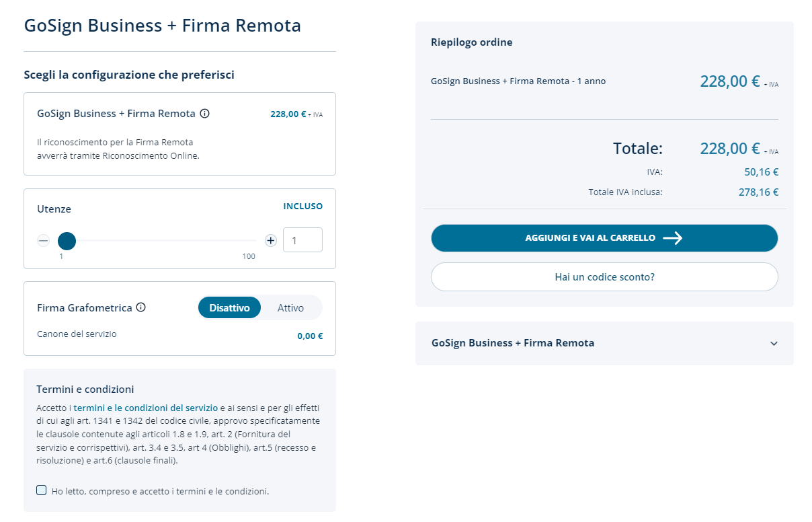Click the 100 maximum label under the slider

point(249,256)
